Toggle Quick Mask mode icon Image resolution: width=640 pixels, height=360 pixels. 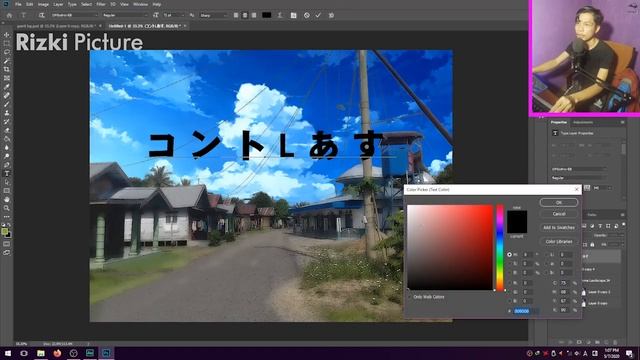coord(7,244)
